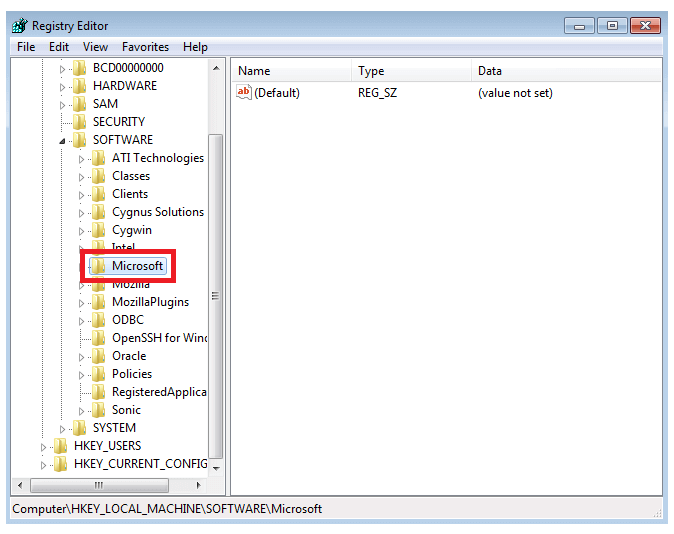
Task: Expand the SYSTEM key
Action: click(x=62, y=428)
